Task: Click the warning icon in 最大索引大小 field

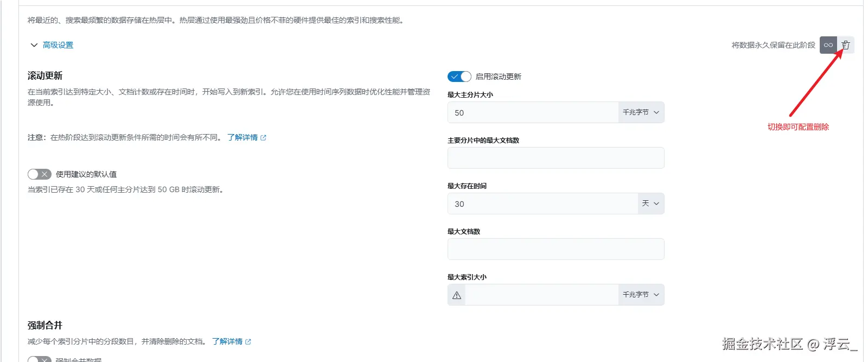Action: tap(457, 295)
